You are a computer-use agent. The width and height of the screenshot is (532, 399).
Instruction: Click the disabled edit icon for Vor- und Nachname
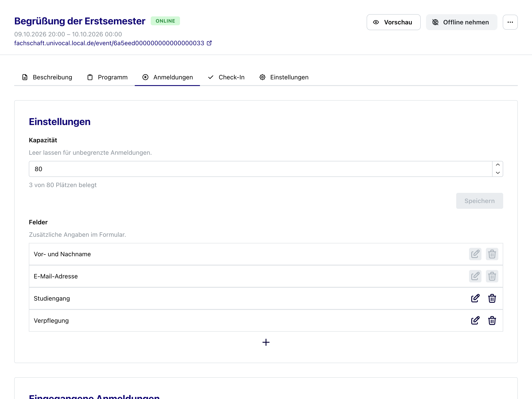[475, 254]
